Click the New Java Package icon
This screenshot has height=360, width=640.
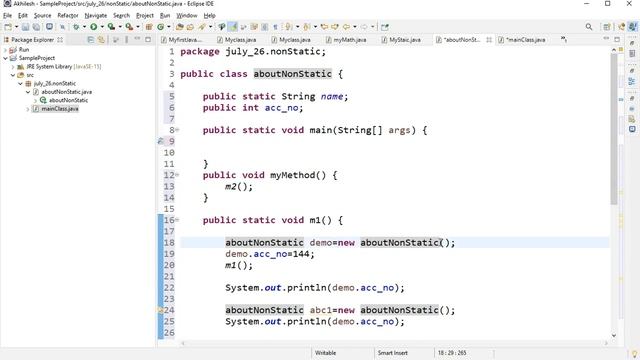tap(149, 27)
